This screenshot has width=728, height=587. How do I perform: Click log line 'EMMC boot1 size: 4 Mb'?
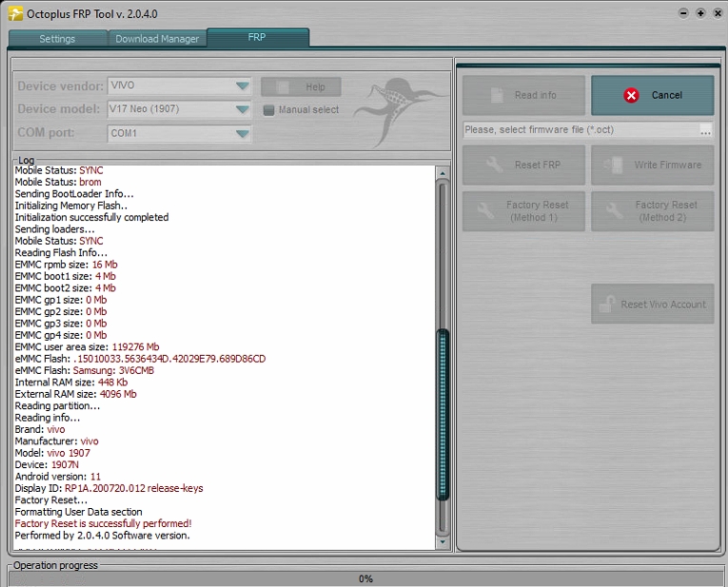coord(65,276)
